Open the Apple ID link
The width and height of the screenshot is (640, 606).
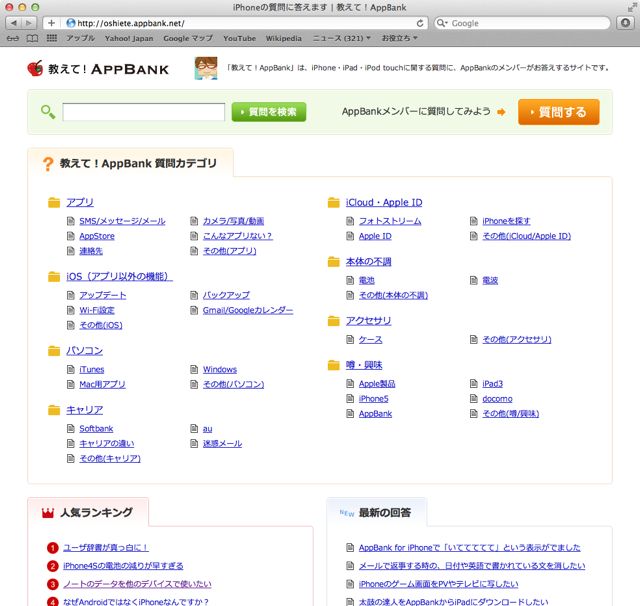click(x=375, y=236)
